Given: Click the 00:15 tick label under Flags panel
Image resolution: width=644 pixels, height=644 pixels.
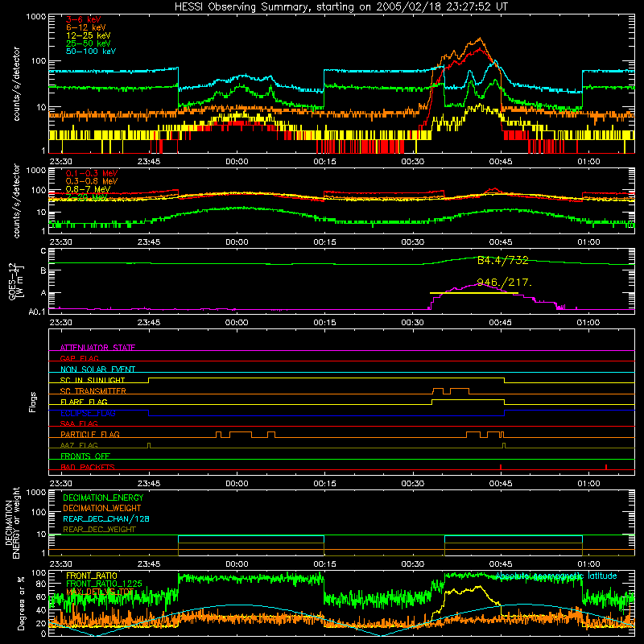Looking at the screenshot, I should [x=324, y=484].
